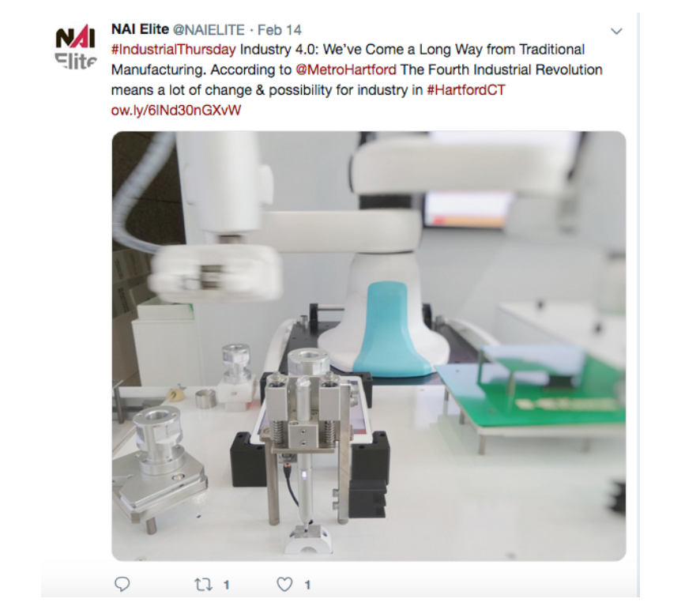Image resolution: width=700 pixels, height=610 pixels.
Task: Reply to the tweet with speech bubble icon
Action: (x=122, y=584)
